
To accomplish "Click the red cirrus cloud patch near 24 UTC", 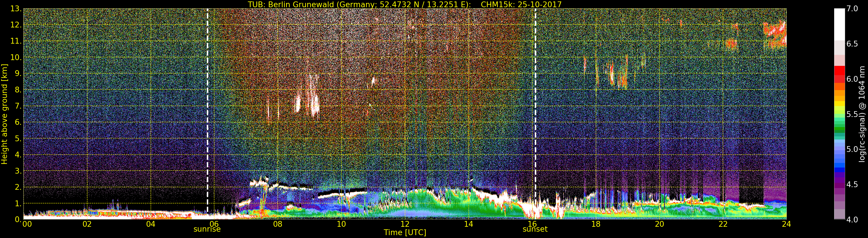I will coord(775,35).
